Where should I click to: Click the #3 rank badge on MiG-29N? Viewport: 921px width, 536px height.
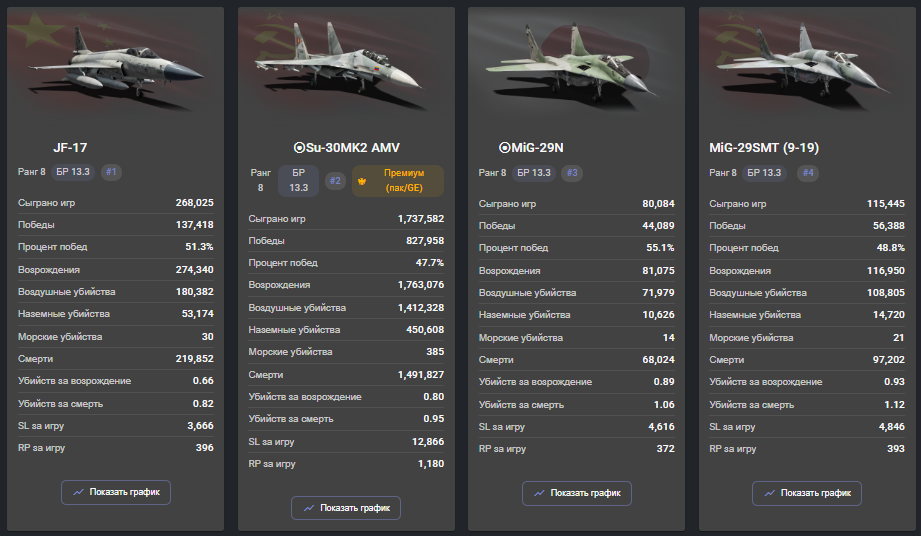click(572, 173)
